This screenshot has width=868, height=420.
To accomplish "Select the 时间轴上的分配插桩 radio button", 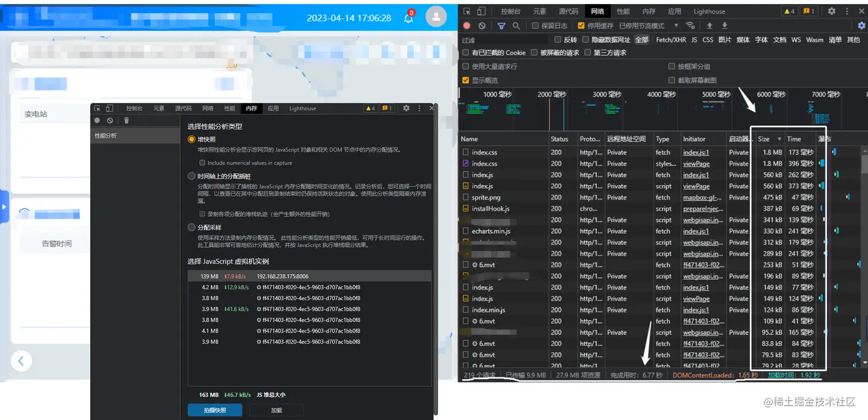I will [192, 176].
